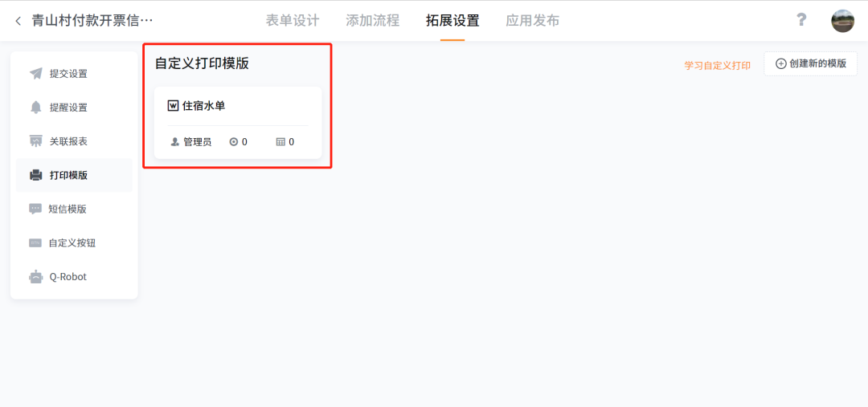Click the bell icon for 提醒设置
This screenshot has width=868, height=407.
point(36,108)
